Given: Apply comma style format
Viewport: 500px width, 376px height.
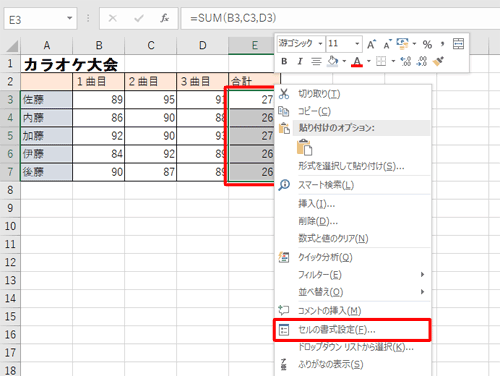Looking at the screenshot, I should click(x=442, y=44).
